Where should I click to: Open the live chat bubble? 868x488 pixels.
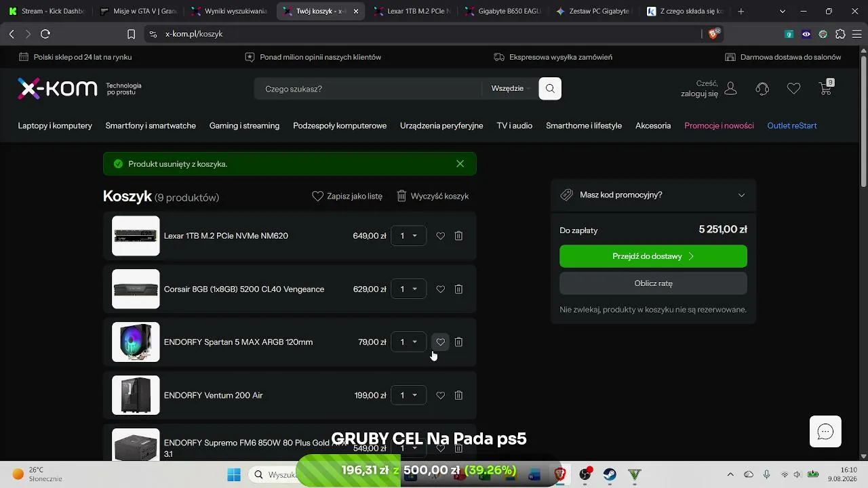825,432
